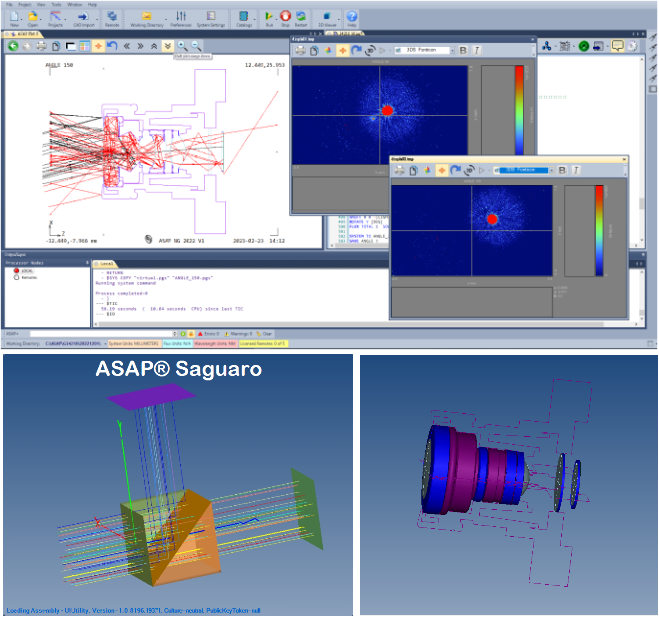
Task: Toggle Italic in first display window
Action: (477, 50)
